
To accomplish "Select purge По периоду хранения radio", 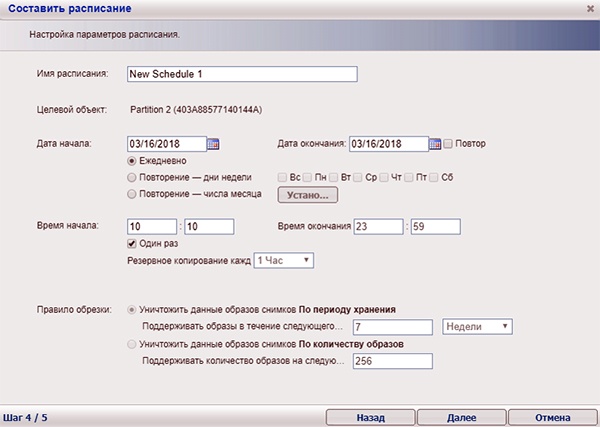I will [x=132, y=310].
